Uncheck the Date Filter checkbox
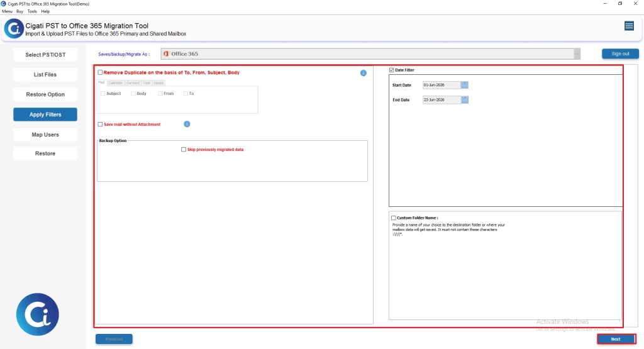 click(x=391, y=70)
